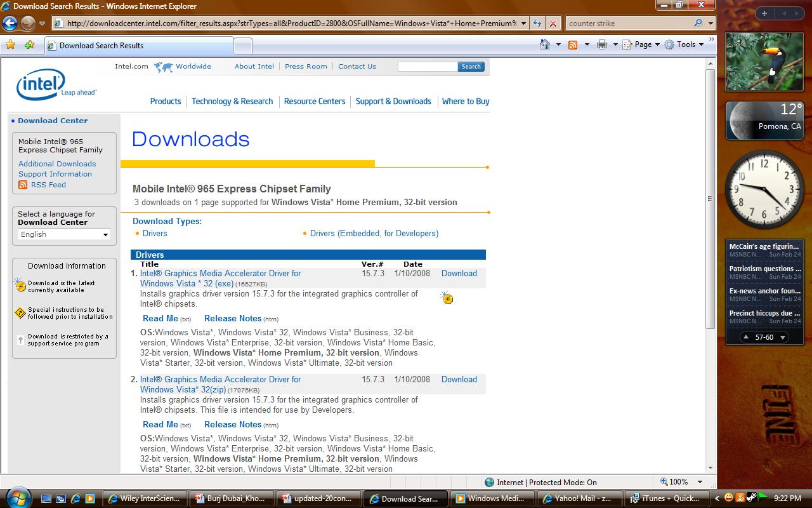Image resolution: width=812 pixels, height=508 pixels.
Task: Click the Download Center sidebar link
Action: [x=53, y=121]
